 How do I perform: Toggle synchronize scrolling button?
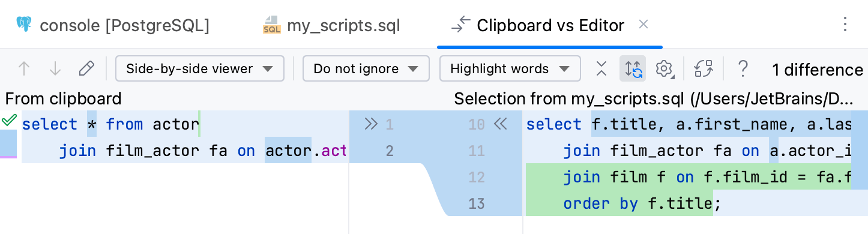633,69
